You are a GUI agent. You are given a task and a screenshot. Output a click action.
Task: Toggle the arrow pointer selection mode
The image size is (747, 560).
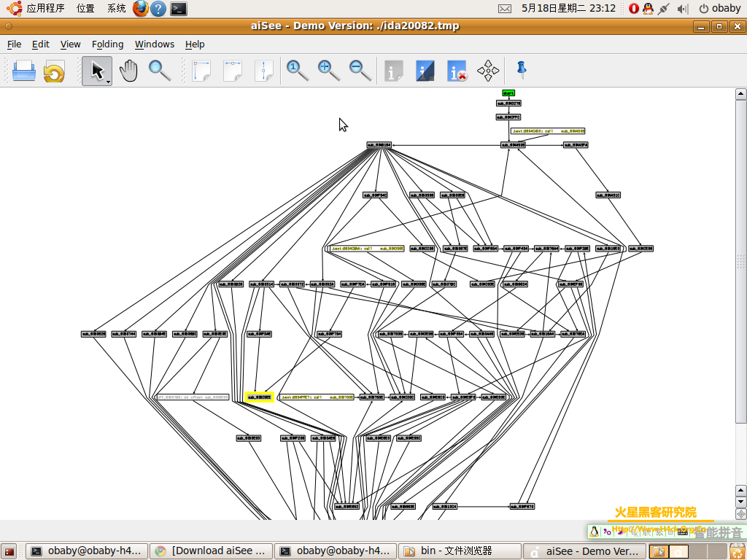coord(96,71)
